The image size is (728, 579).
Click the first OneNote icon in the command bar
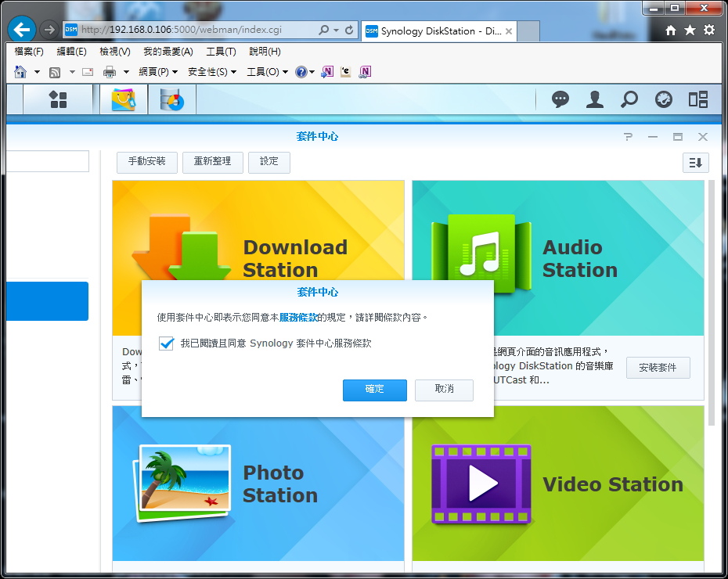pyautogui.click(x=327, y=72)
